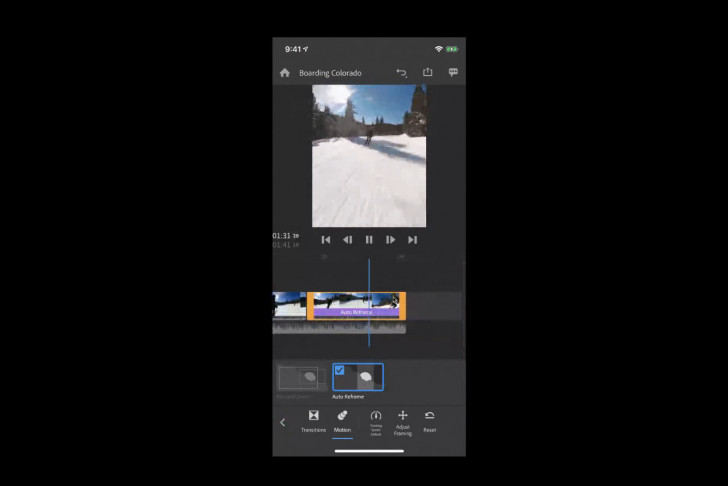The width and height of the screenshot is (728, 486).
Task: Jump to the previous clip
Action: pos(326,240)
